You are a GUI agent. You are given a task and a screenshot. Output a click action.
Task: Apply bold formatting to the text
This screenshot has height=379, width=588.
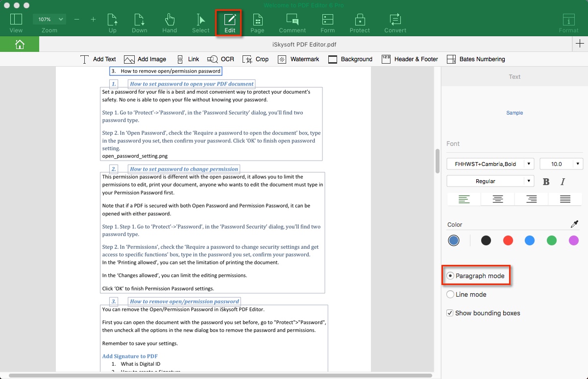pyautogui.click(x=546, y=181)
